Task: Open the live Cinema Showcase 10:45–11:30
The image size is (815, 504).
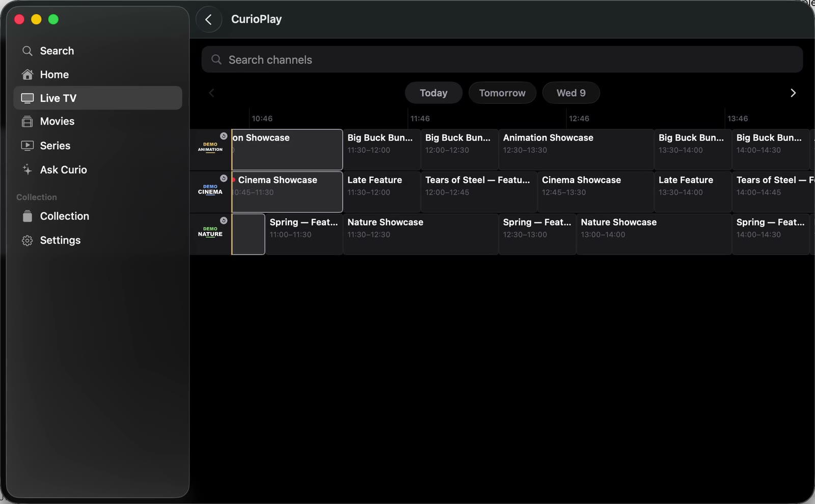Action: (x=287, y=192)
